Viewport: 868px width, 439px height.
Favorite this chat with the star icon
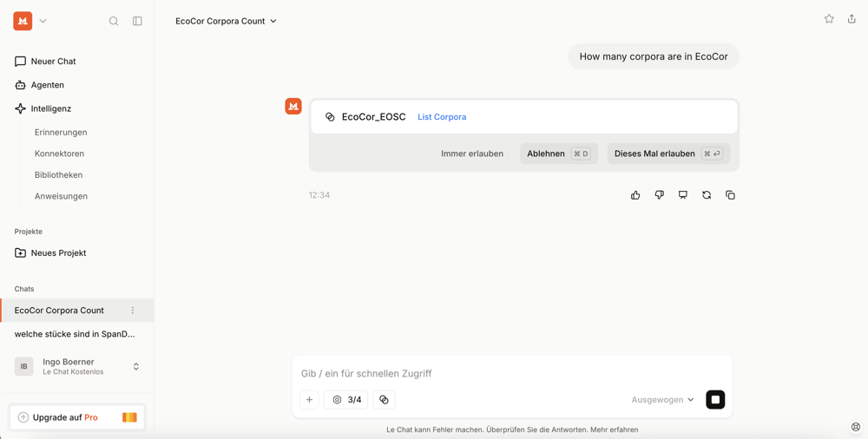point(829,19)
